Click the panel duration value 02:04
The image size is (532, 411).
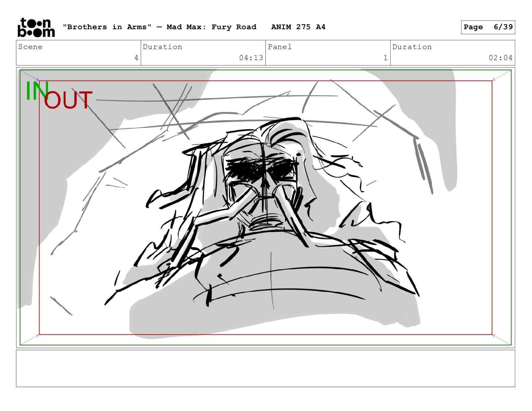[500, 58]
